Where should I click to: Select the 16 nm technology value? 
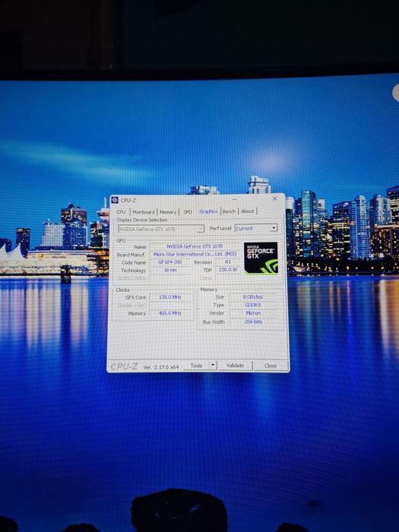[170, 270]
